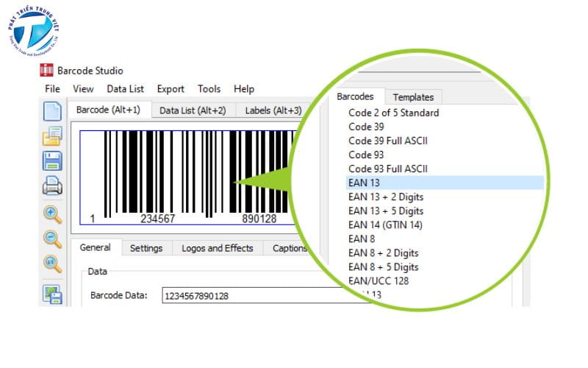Click the Barcode Data input field
Screen dimensions: 588x368
[x=235, y=296]
